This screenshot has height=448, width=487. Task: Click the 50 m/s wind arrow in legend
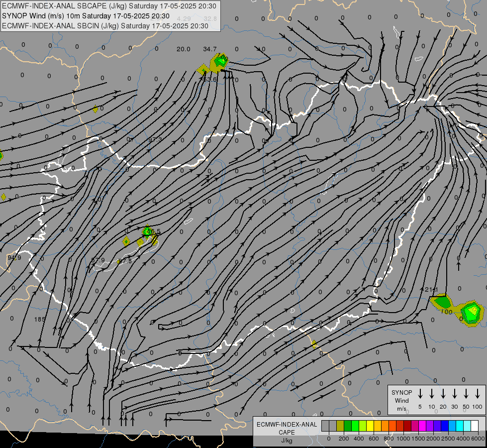point(466,394)
